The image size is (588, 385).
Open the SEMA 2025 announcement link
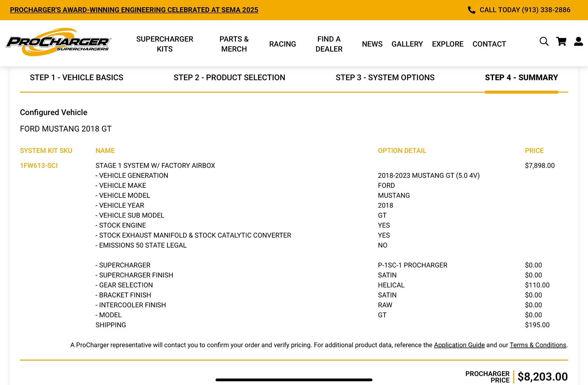point(134,10)
